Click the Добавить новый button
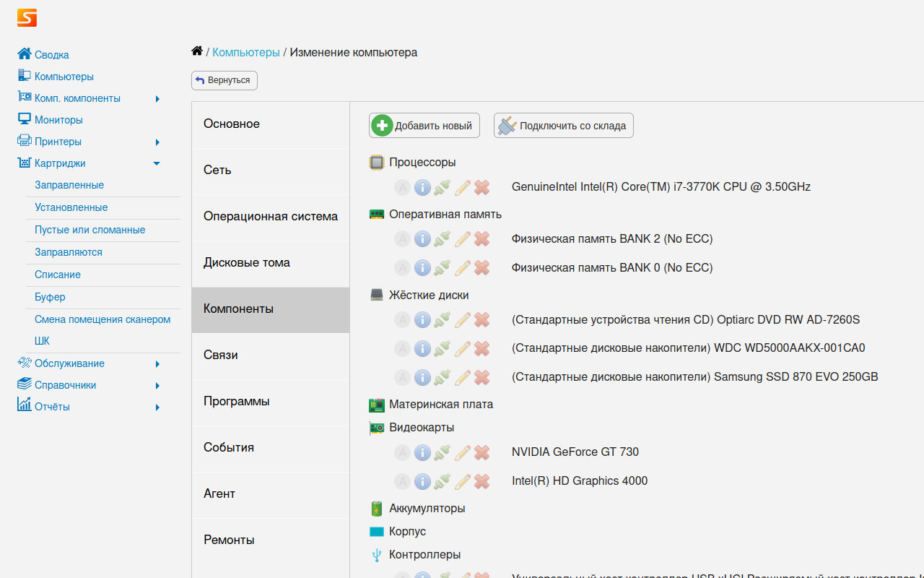924x578 pixels. (x=424, y=126)
